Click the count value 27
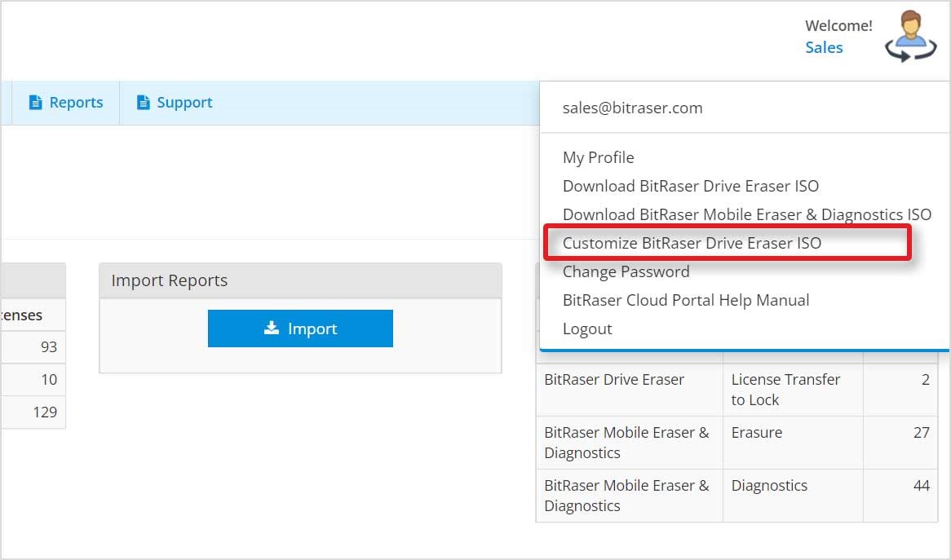Image resolution: width=951 pixels, height=560 pixels. (x=922, y=433)
